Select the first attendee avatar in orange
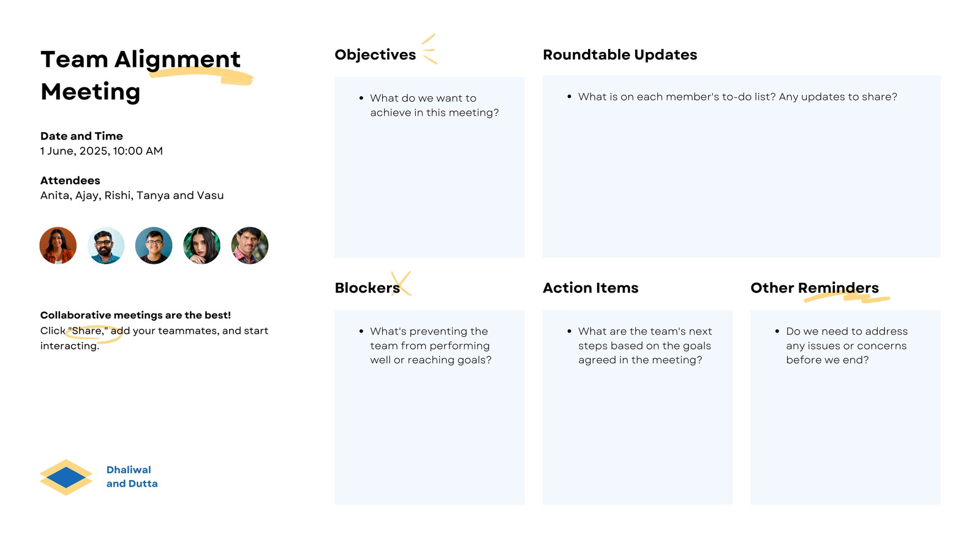Screen dimensions: 980x551 coord(58,246)
